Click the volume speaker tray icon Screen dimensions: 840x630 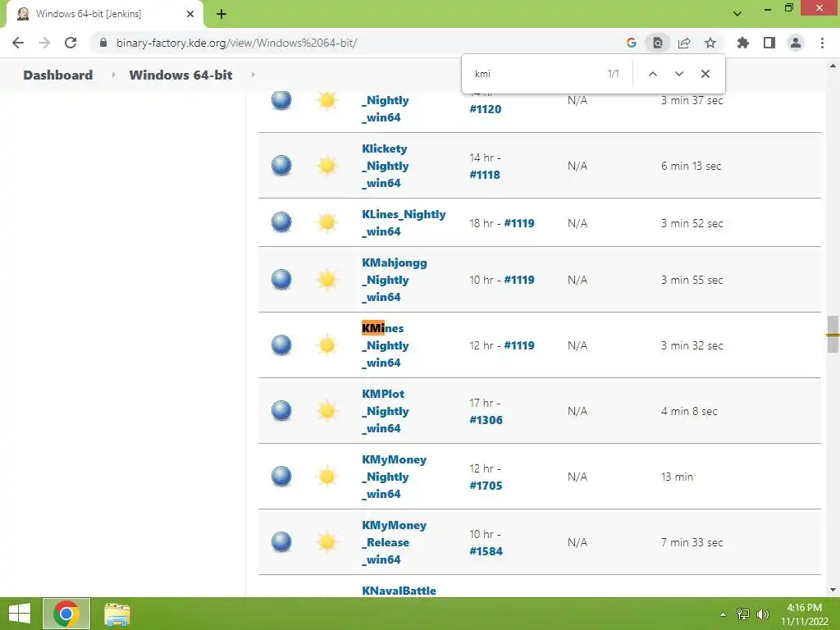(763, 614)
